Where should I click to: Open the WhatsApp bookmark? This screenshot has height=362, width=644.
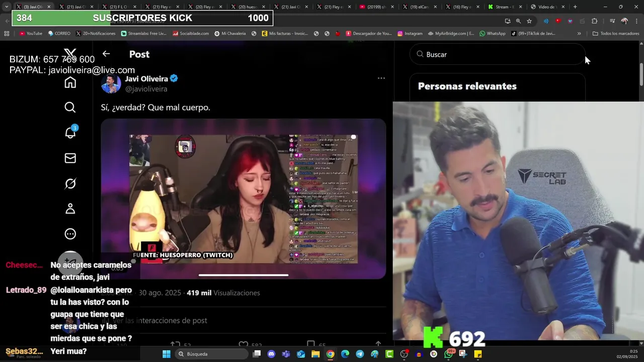493,34
